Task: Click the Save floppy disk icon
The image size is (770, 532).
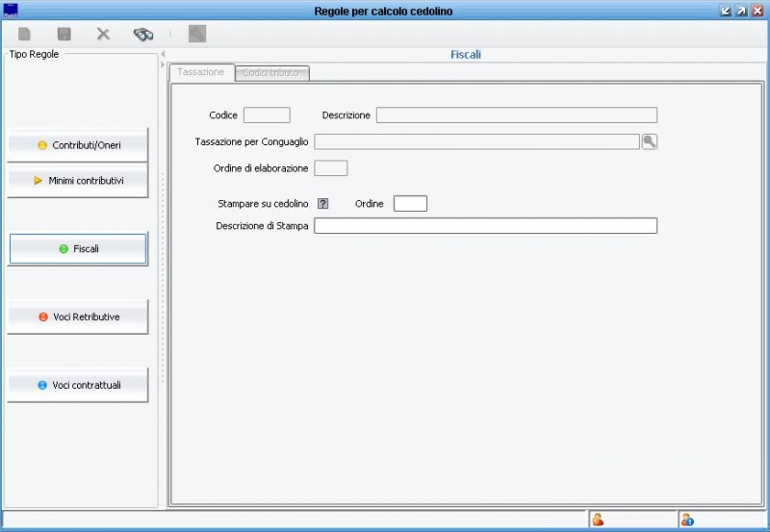Action: (x=64, y=34)
